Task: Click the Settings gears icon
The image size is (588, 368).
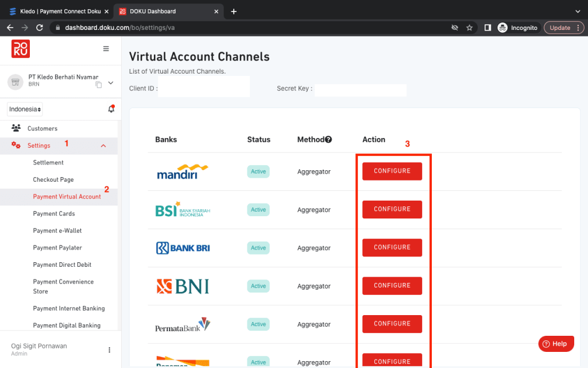Action: coord(16,145)
